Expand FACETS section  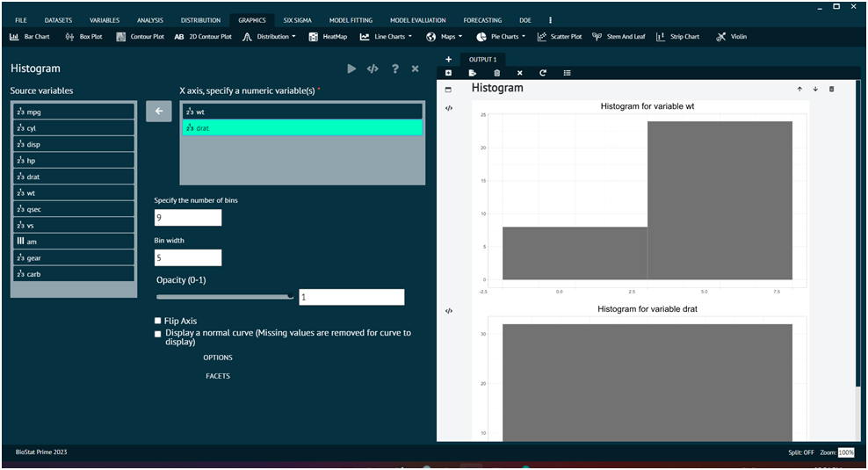(218, 376)
